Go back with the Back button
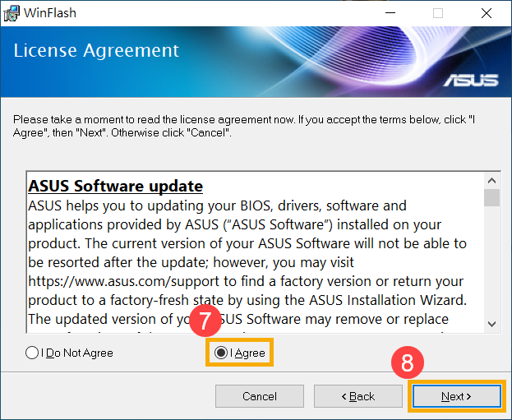The image size is (512, 420). [358, 396]
